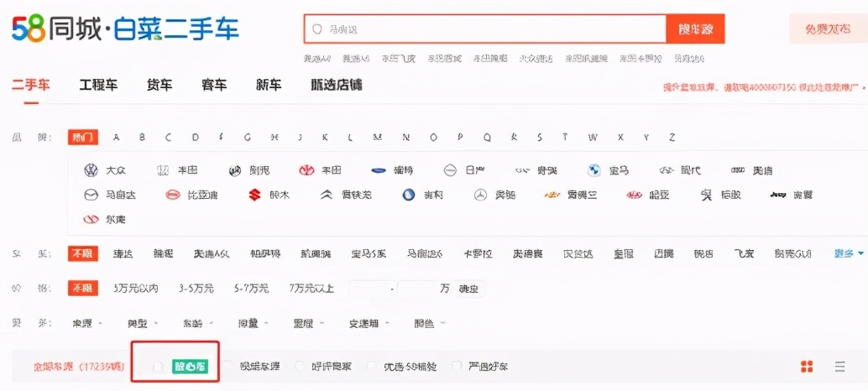Image resolution: width=868 pixels, height=391 pixels.
Task: Click the Audi four-rings logo icon
Action: coord(738,171)
